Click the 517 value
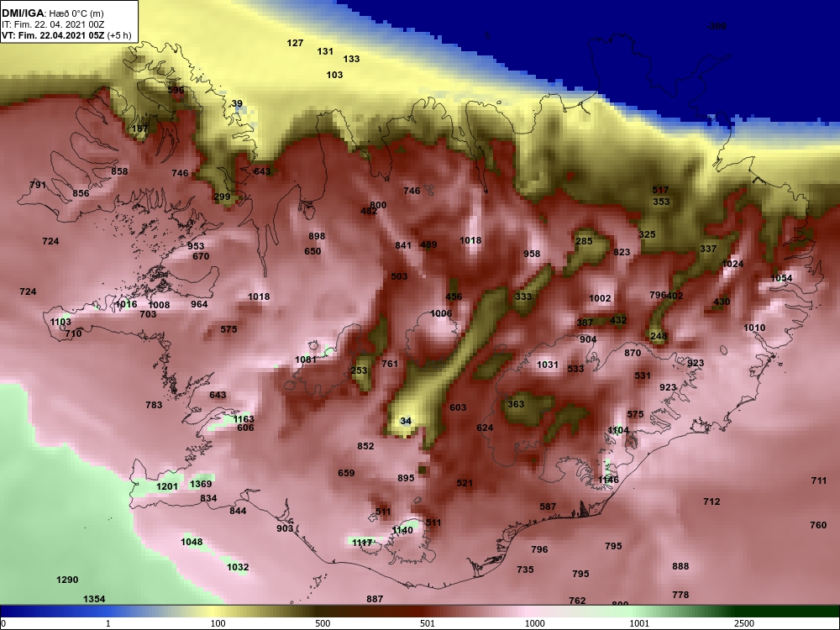 click(x=660, y=190)
